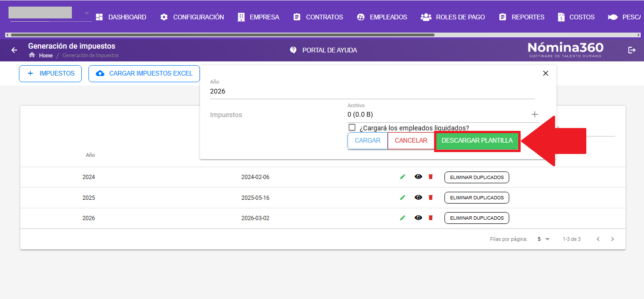Click the logout icon beside Nómina360
This screenshot has height=299, width=644.
coord(632,50)
